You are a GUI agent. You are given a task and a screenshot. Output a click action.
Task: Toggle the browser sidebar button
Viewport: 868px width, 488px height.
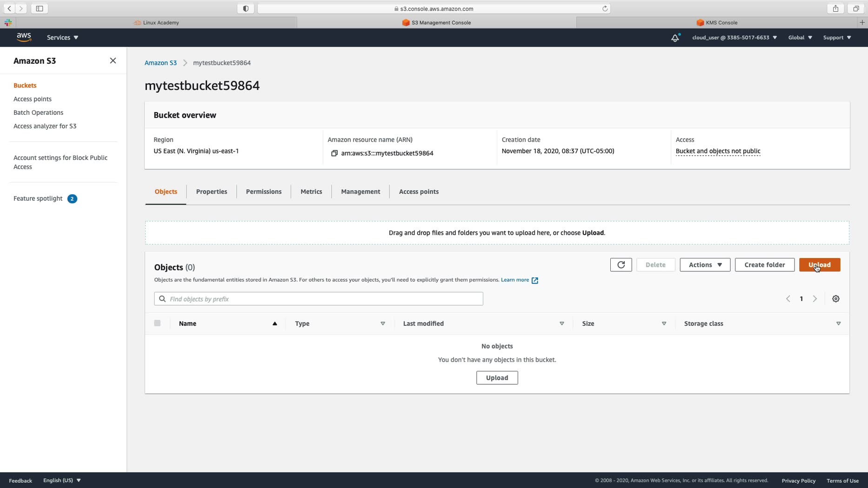point(40,8)
